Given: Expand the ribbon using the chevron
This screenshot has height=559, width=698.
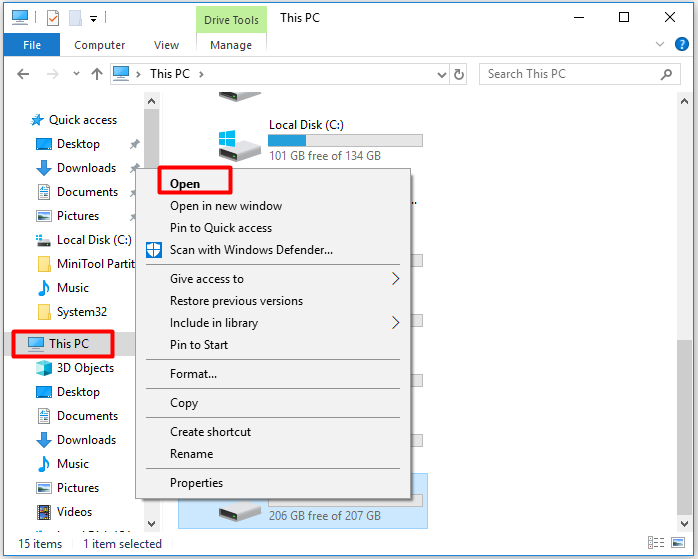Looking at the screenshot, I should click(660, 44).
